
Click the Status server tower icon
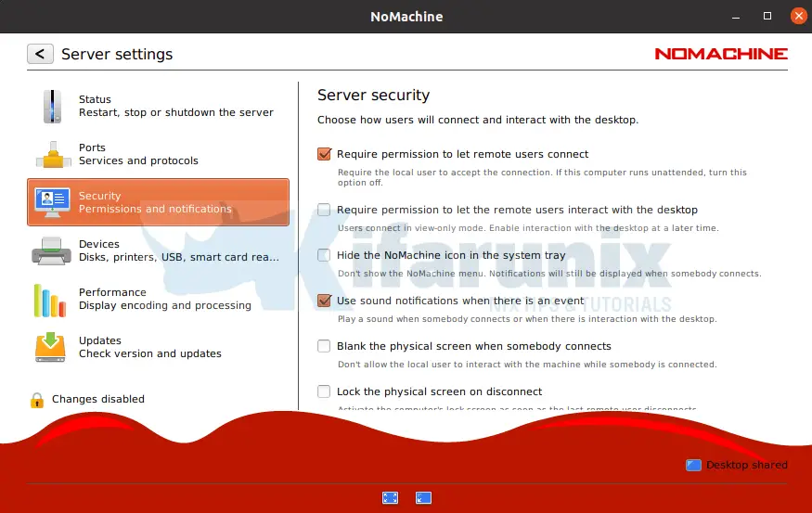[x=52, y=106]
